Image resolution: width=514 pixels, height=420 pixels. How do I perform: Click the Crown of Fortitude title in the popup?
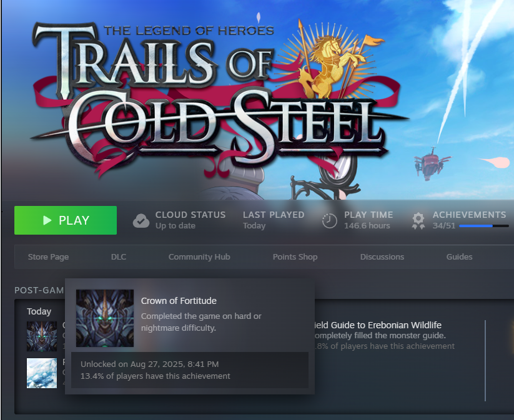(x=179, y=301)
